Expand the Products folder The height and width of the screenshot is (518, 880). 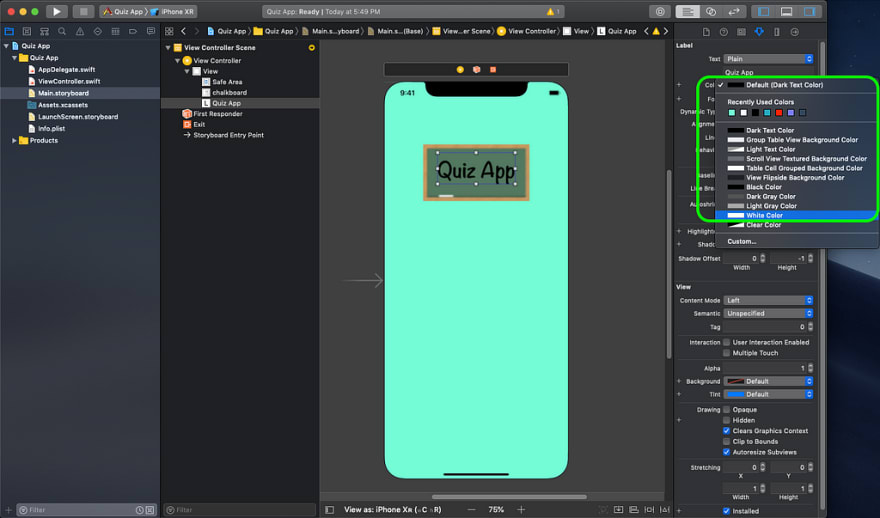(x=14, y=140)
